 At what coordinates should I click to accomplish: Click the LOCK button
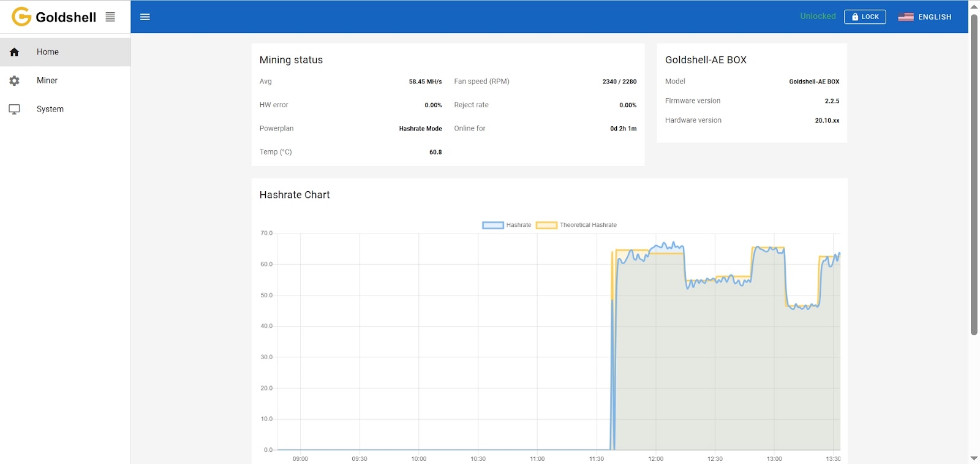865,17
